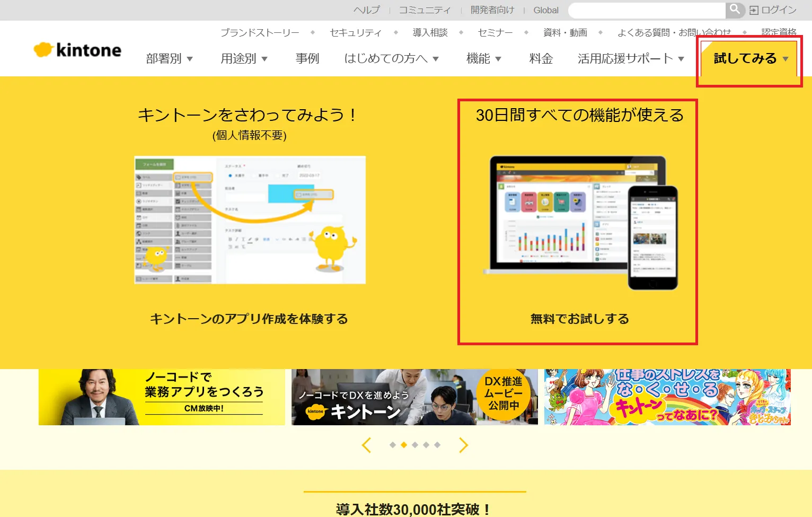
Task: Open the 料金 menu item
Action: 541,58
